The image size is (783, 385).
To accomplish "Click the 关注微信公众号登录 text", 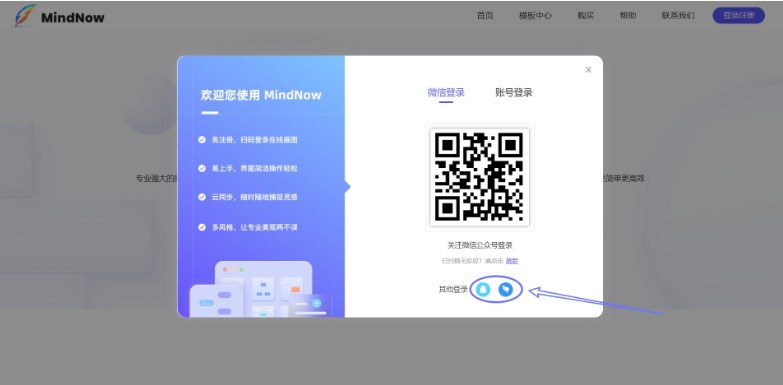I will click(479, 245).
